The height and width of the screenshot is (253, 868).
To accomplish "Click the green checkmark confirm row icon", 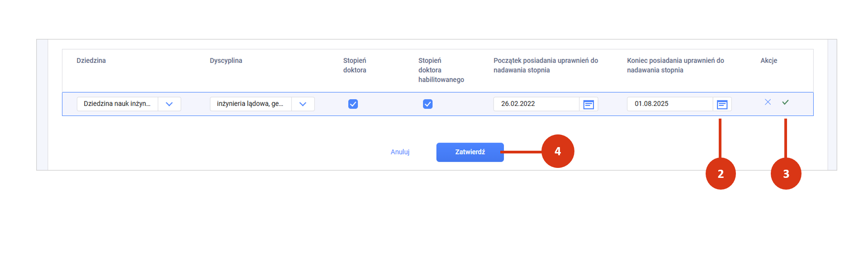I will tap(786, 102).
